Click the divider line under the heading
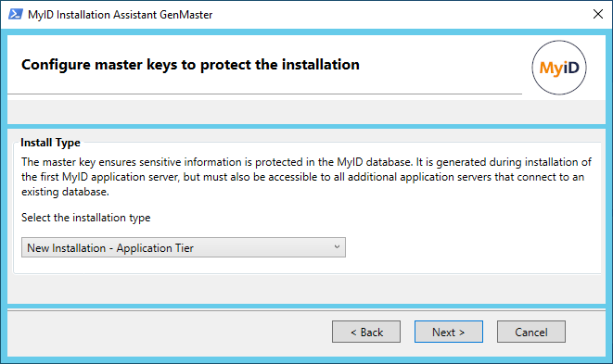 [x=264, y=94]
